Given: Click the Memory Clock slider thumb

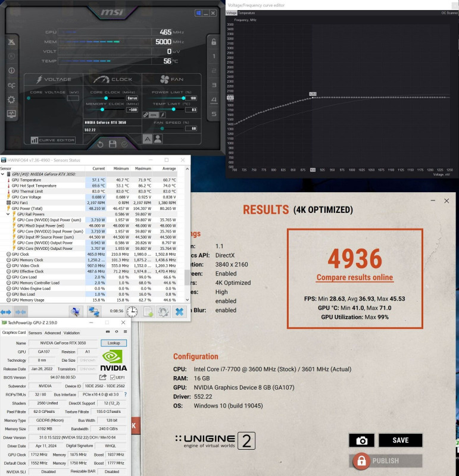Looking at the screenshot, I should tap(102, 109).
